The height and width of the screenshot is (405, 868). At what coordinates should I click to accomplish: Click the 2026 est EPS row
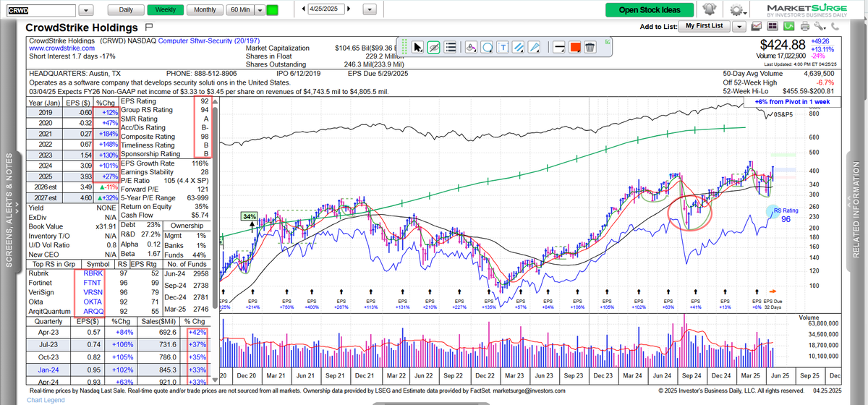pyautogui.click(x=72, y=188)
